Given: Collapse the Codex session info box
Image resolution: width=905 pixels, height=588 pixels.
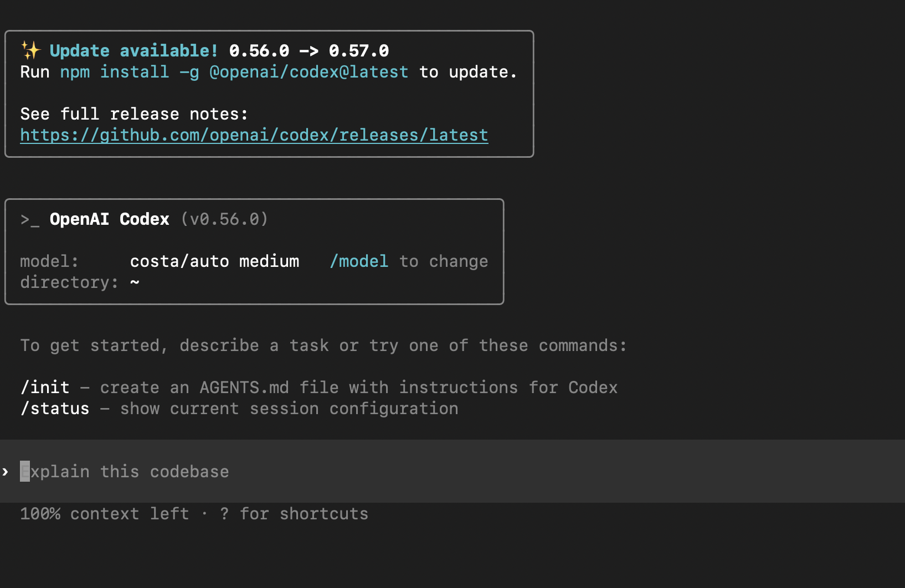Looking at the screenshot, I should [254, 251].
